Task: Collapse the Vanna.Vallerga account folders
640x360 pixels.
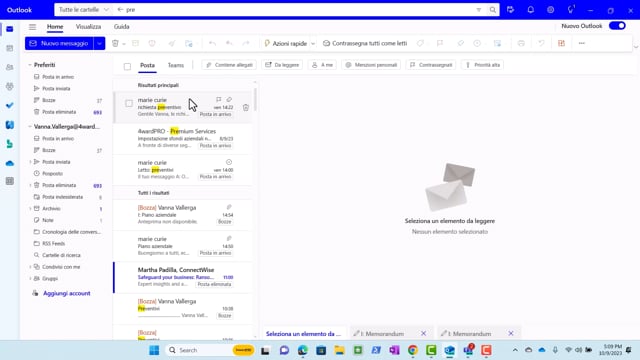Action: [x=30, y=127]
